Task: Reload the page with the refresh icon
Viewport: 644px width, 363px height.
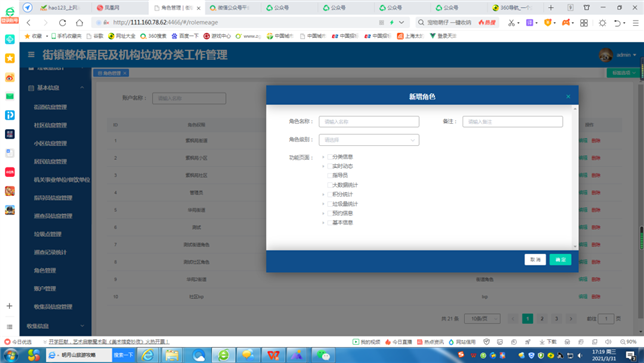Action: 62,23
